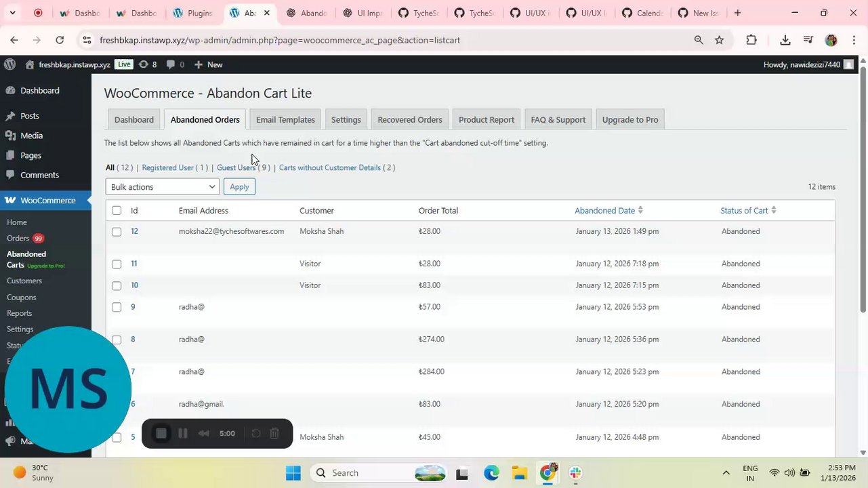
Task: Switch to the Product Report tab
Action: coord(487,119)
